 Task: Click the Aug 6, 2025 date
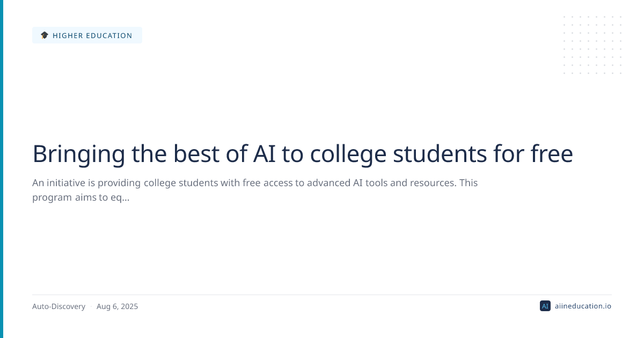(117, 307)
